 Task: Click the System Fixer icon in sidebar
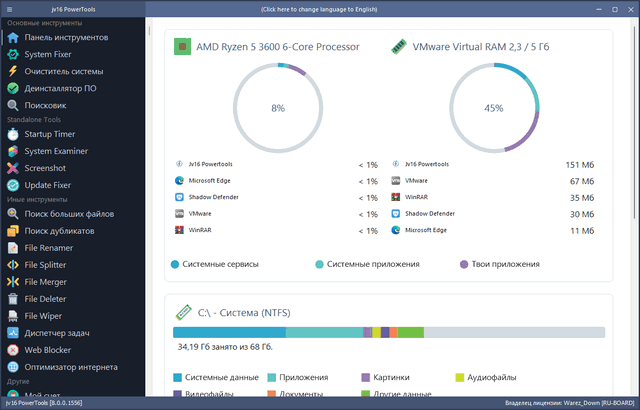coord(13,55)
